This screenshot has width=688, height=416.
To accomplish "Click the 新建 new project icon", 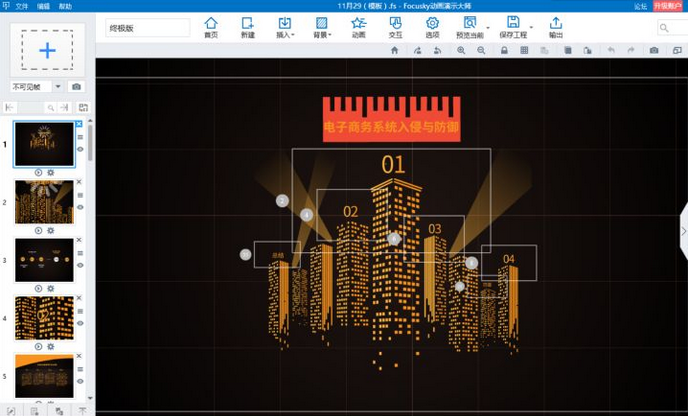I will [247, 27].
